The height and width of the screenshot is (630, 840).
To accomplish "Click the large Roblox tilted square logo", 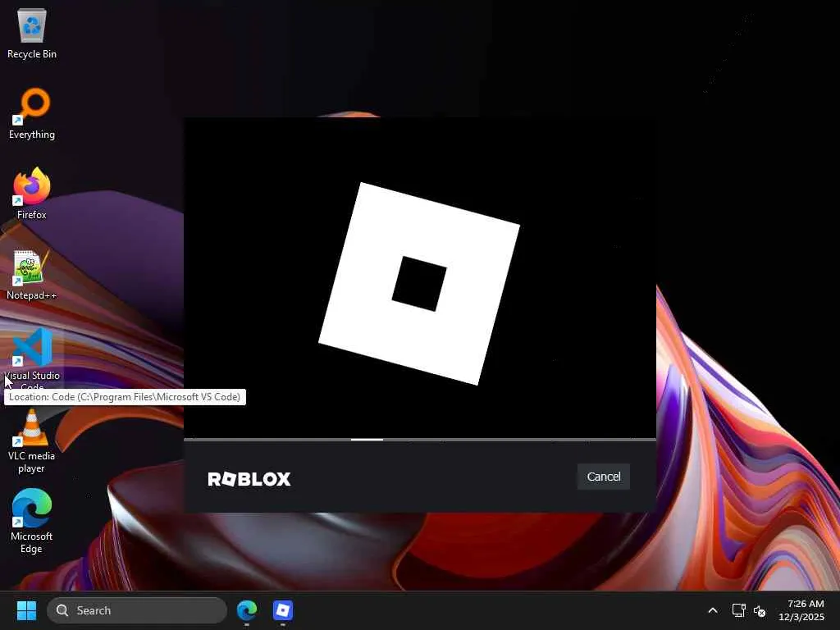I will point(419,283).
